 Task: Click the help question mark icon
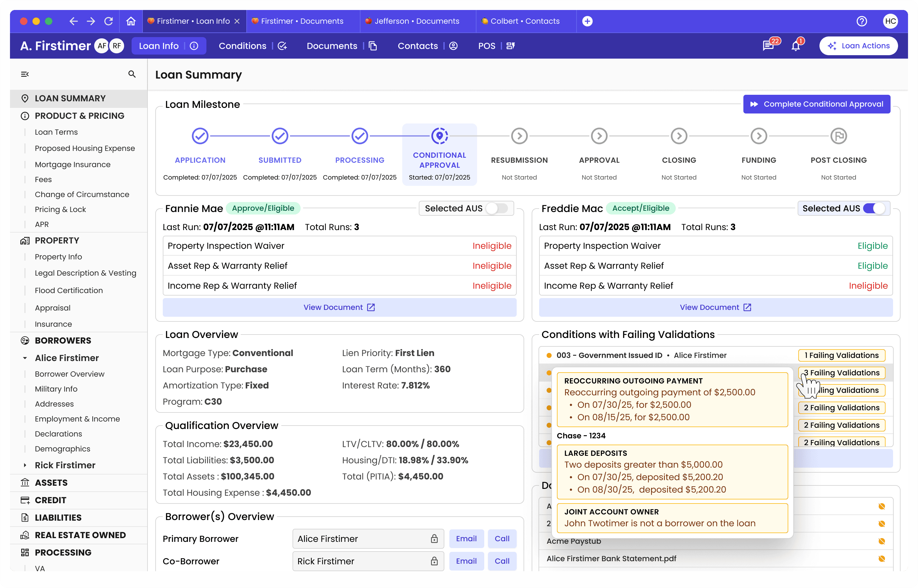861,21
